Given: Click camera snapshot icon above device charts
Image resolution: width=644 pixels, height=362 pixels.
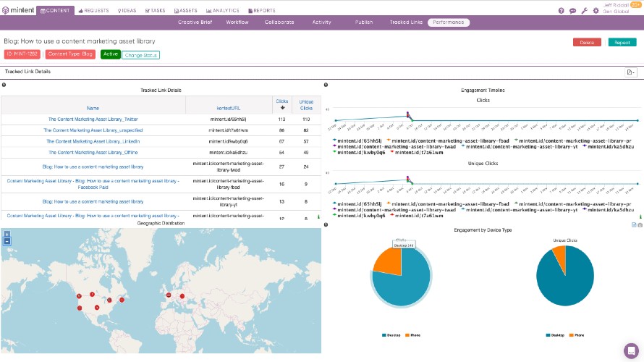Looking at the screenshot, I should pyautogui.click(x=640, y=225).
